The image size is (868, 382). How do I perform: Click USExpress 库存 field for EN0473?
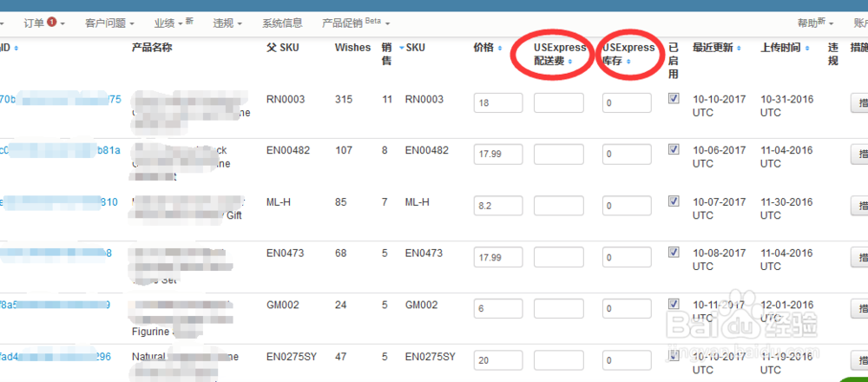pyautogui.click(x=628, y=258)
